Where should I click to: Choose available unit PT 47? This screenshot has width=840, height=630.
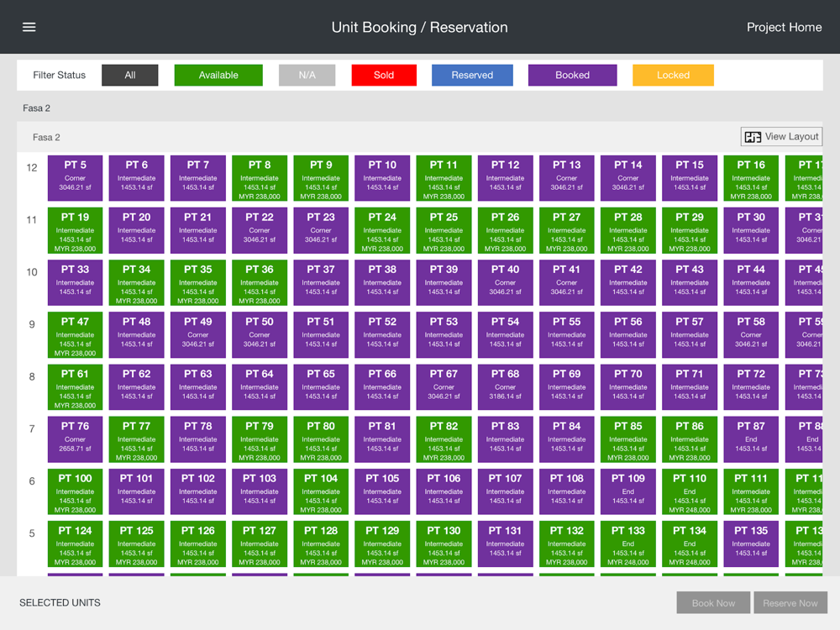tap(76, 335)
